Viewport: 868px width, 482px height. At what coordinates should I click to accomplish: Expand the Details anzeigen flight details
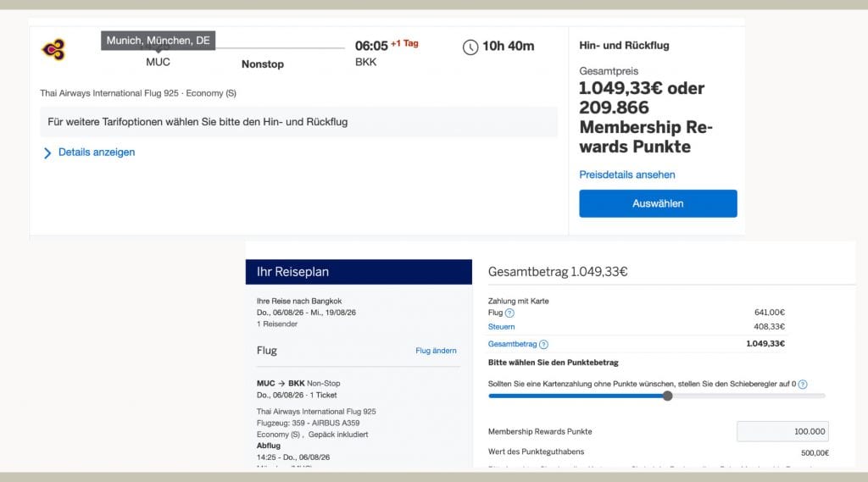(96, 152)
